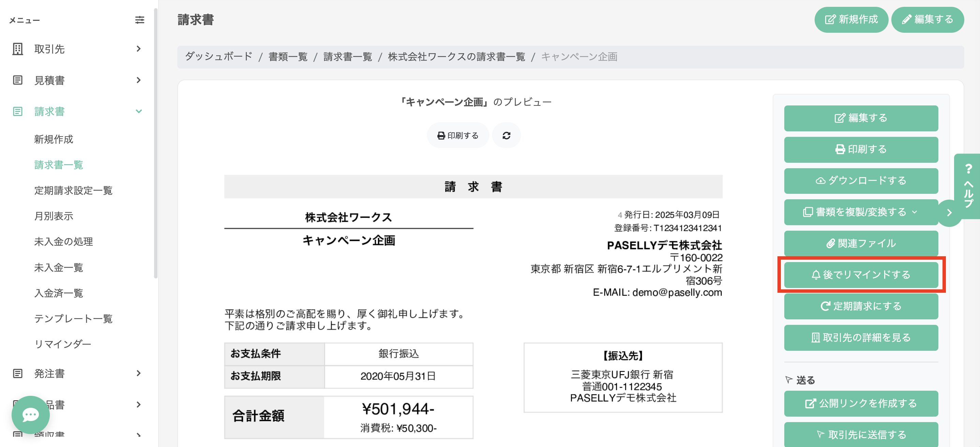Open 未入金一覧 in sidebar
This screenshot has height=447, width=980.
point(59,267)
